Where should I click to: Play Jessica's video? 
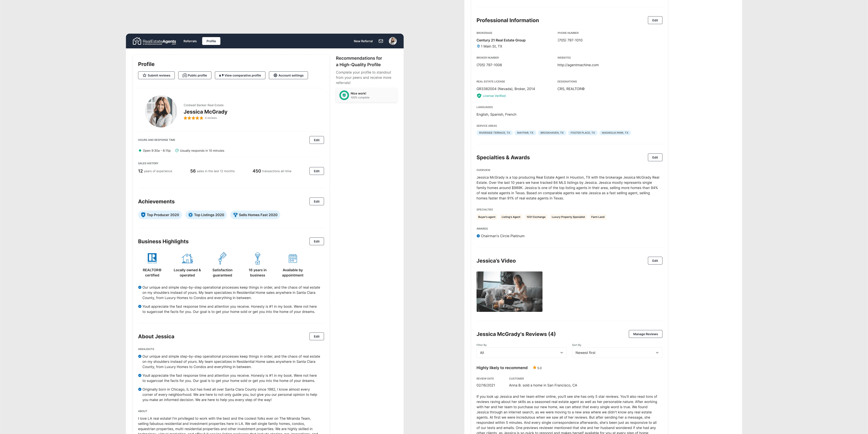click(509, 291)
